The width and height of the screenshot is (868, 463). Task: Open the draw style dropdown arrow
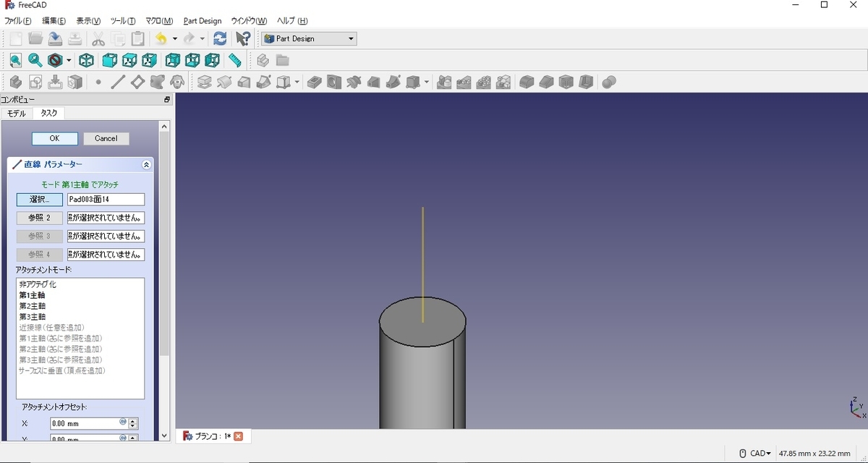(69, 60)
